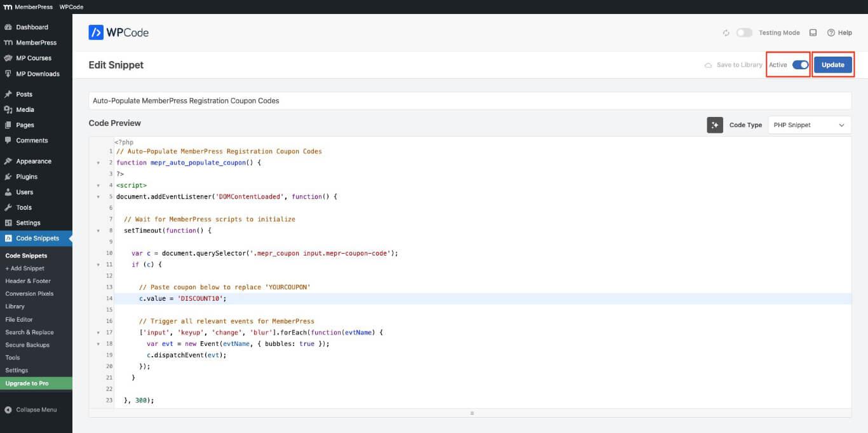
Task: Enable Testing Mode toggle
Action: click(744, 32)
